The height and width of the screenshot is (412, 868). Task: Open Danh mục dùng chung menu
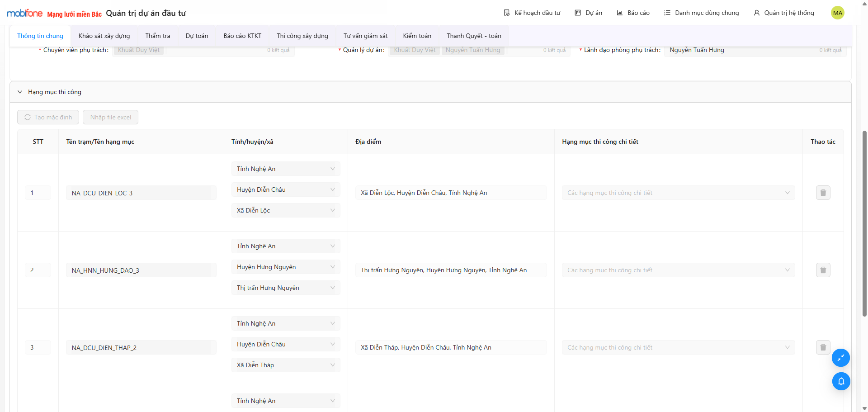[701, 13]
